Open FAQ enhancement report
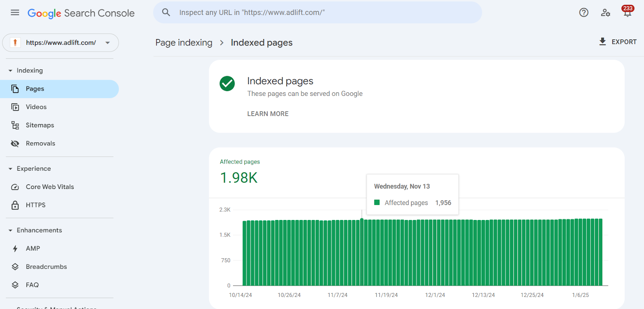This screenshot has width=644, height=309. click(x=59, y=285)
